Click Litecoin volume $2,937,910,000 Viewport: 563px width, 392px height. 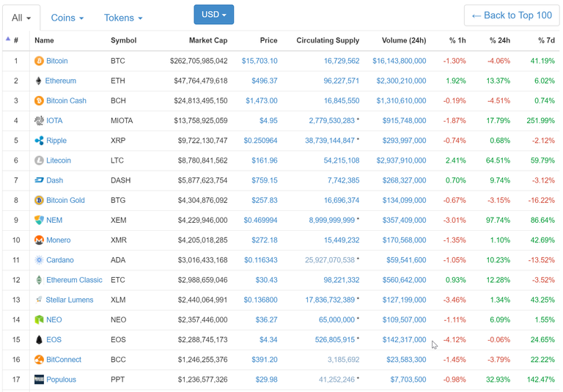pos(402,160)
